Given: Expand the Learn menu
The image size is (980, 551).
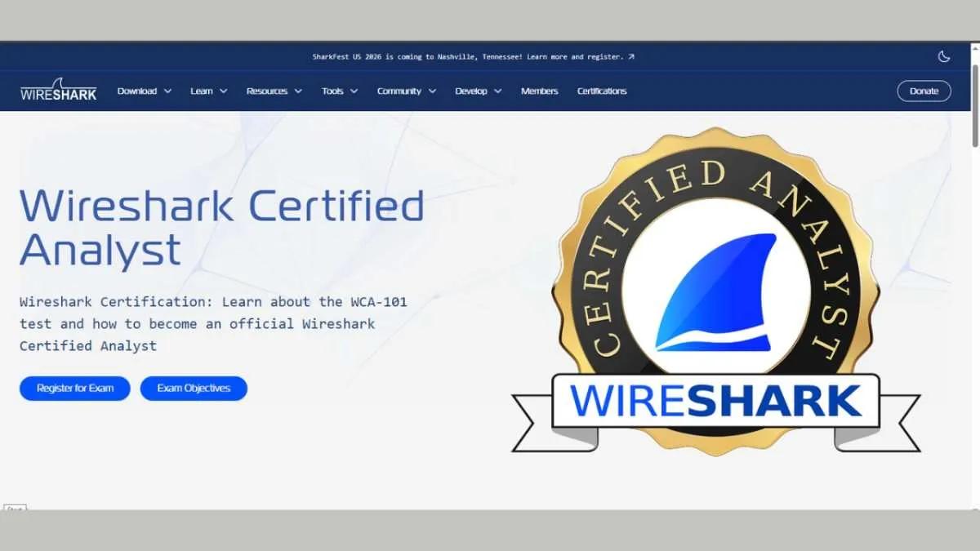Looking at the screenshot, I should tap(209, 91).
